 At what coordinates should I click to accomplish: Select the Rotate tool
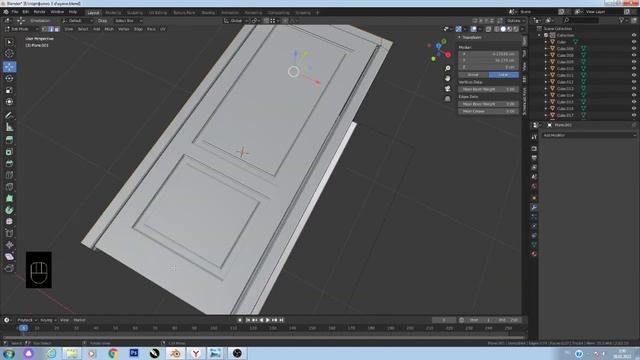click(x=9, y=78)
